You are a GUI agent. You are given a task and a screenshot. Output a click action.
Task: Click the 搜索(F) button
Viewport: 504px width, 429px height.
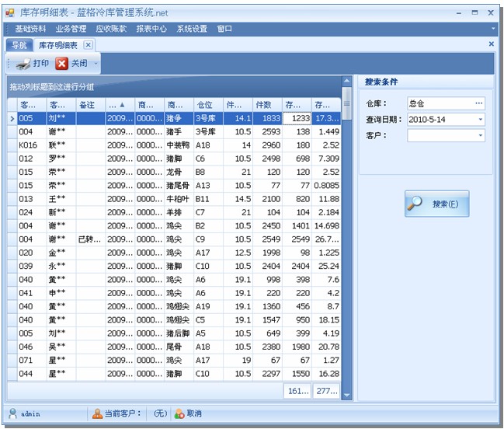(x=436, y=204)
